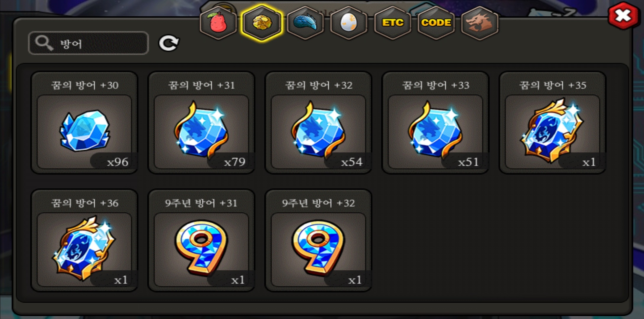
Task: Pick the 꿈의 방어 +33 gem x51
Action: [435, 123]
